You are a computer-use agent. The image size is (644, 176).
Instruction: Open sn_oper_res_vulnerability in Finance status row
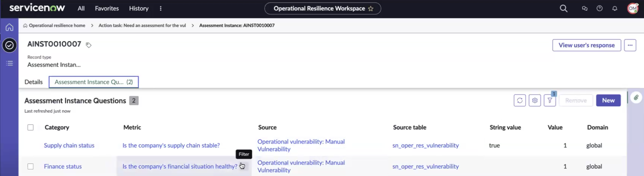(x=426, y=166)
